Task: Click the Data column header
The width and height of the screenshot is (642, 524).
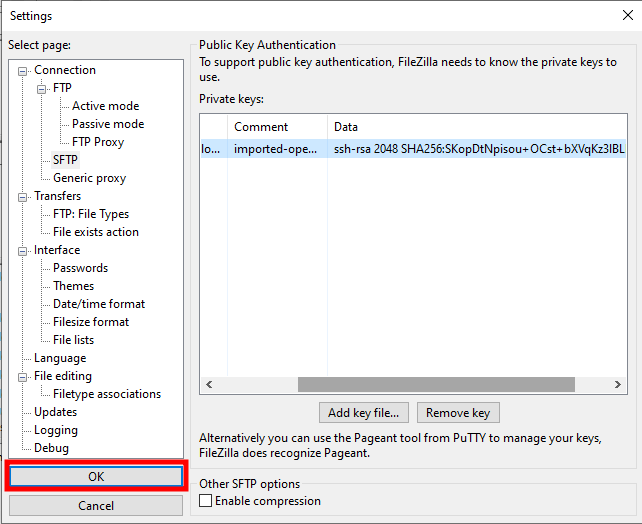Action: pos(477,127)
